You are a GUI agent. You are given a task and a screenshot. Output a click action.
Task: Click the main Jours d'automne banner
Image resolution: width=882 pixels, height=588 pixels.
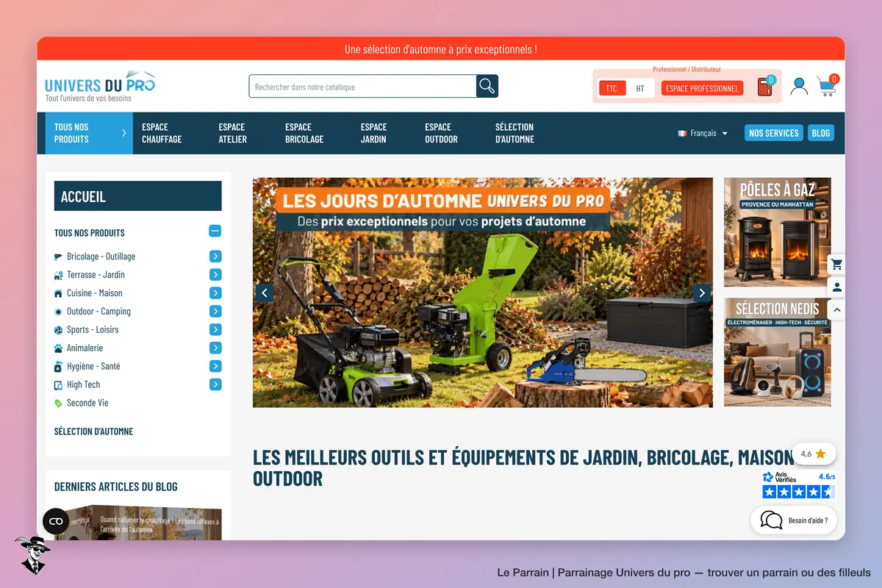click(x=482, y=293)
